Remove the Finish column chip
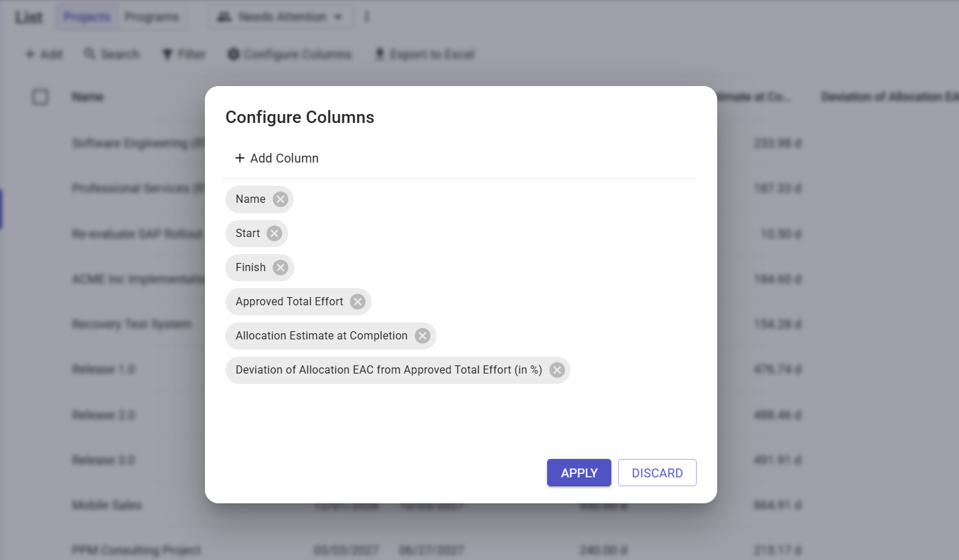 (280, 268)
